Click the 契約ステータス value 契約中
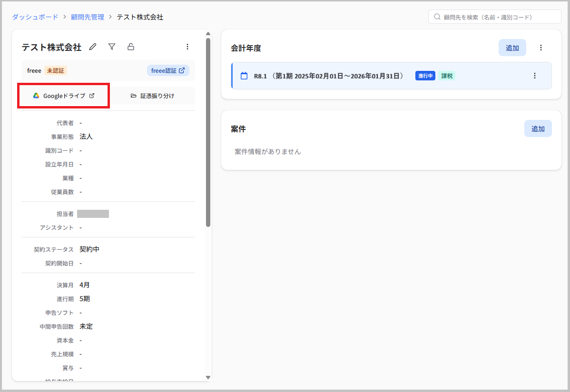The width and height of the screenshot is (570, 392). coord(89,249)
